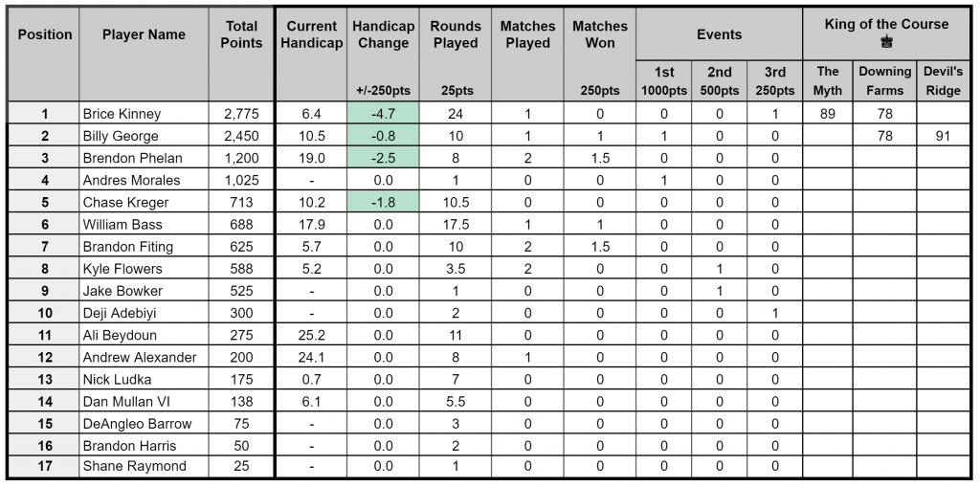Select the Rounds Played column header
The width and height of the screenshot is (980, 487).
click(455, 54)
